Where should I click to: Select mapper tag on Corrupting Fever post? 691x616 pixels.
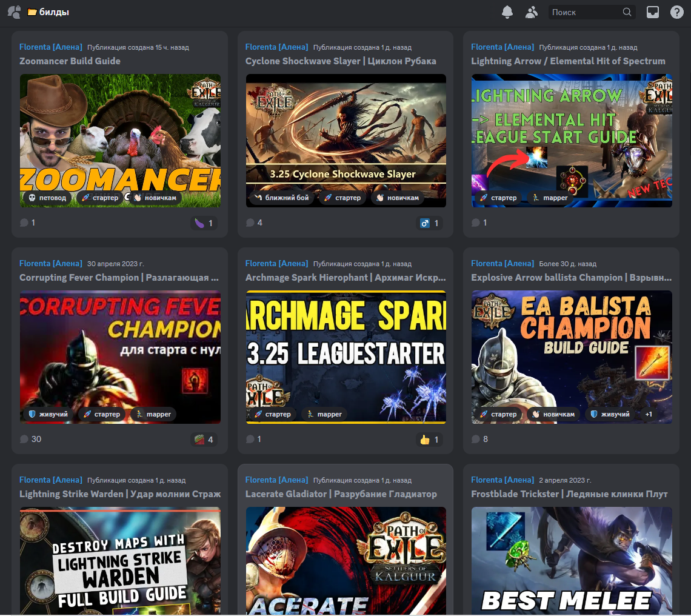tap(153, 414)
